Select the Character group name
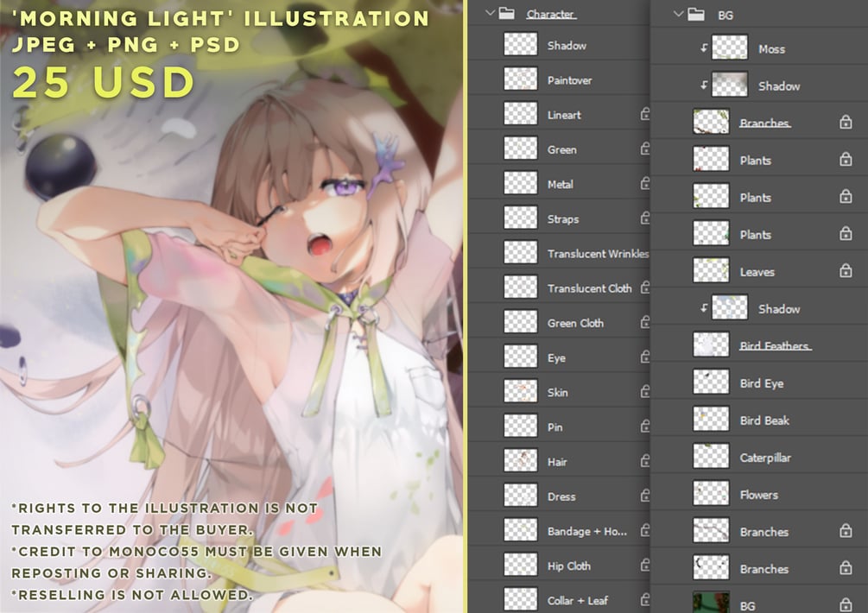Screen dimensions: 868x613 point(551,15)
